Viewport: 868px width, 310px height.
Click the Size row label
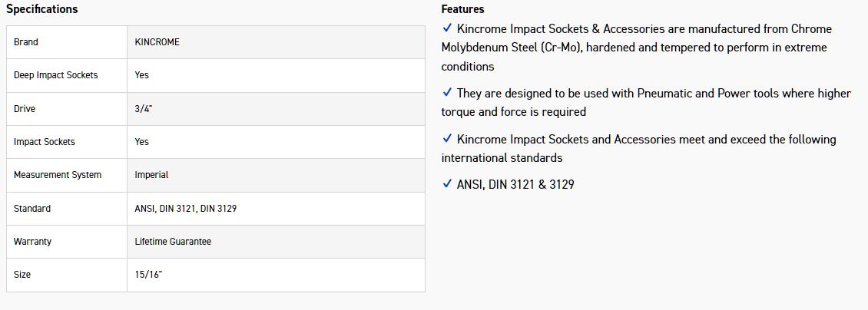click(22, 275)
